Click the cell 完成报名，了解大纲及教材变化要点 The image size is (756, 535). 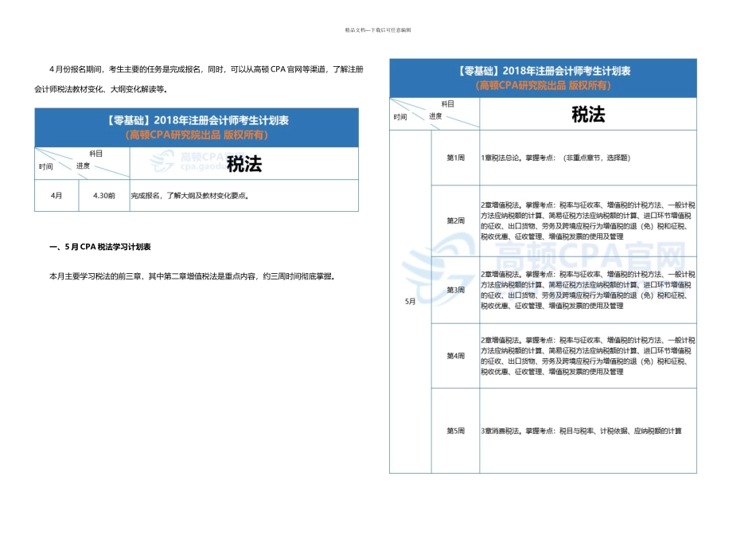(244, 195)
